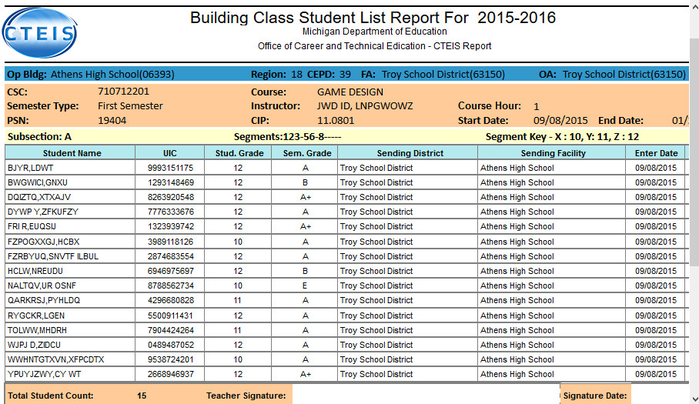Viewport: 699px width, 404px height.
Task: Click UIC value 7776333676
Action: pyautogui.click(x=171, y=212)
